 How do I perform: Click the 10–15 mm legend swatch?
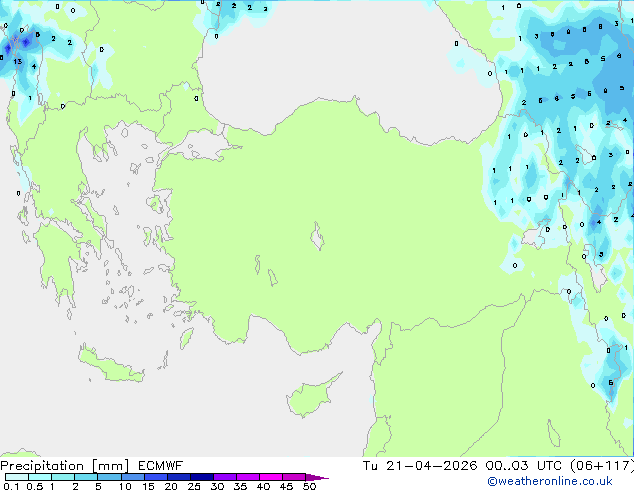click(x=132, y=477)
